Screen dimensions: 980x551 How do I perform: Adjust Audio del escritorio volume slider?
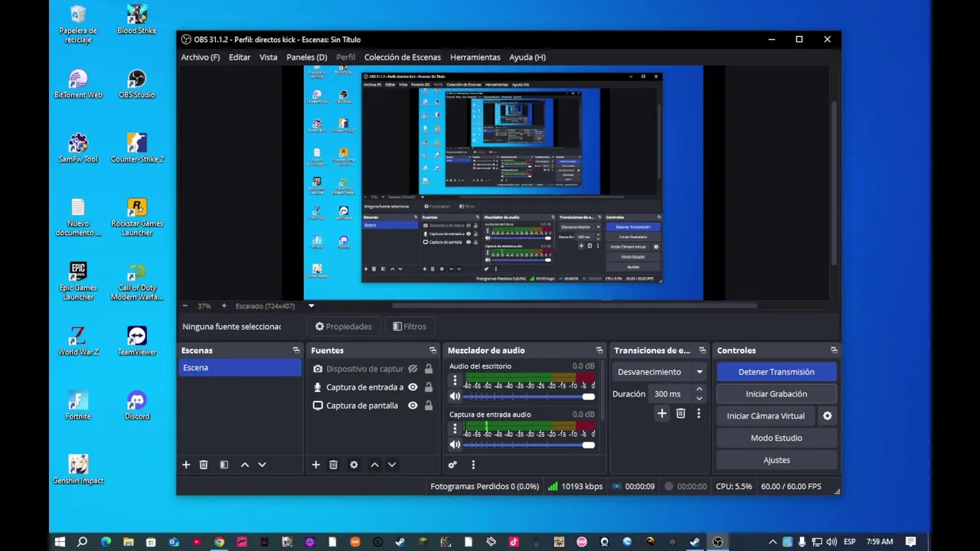pyautogui.click(x=529, y=396)
